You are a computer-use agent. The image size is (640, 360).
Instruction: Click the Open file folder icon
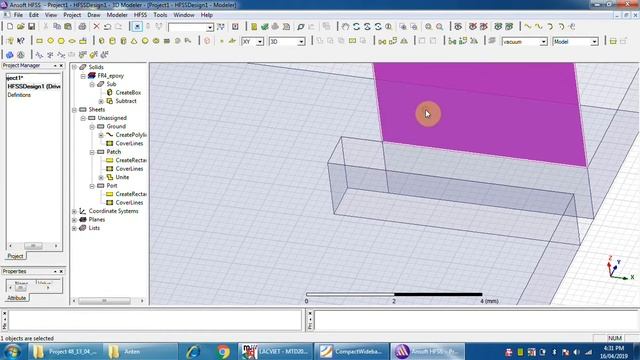[x=20, y=27]
